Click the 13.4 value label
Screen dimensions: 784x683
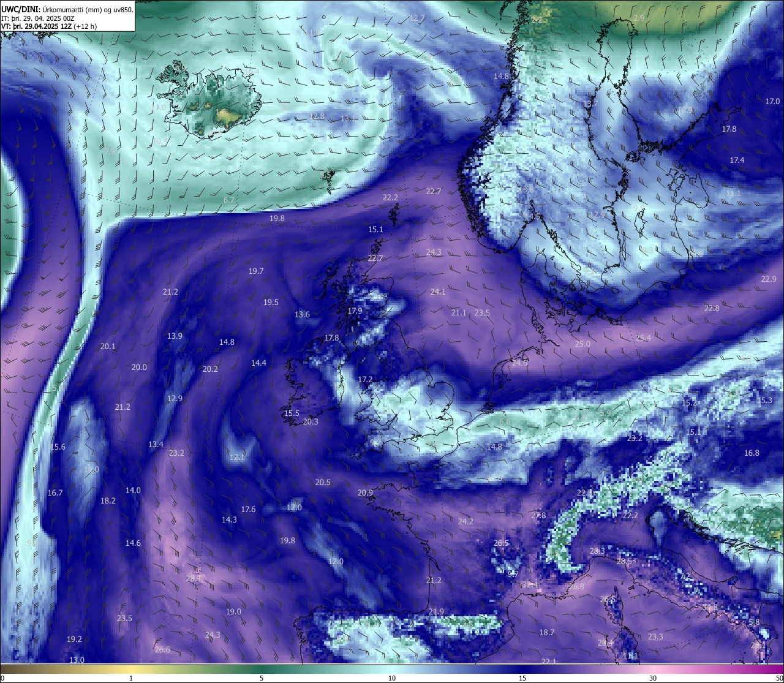click(156, 444)
